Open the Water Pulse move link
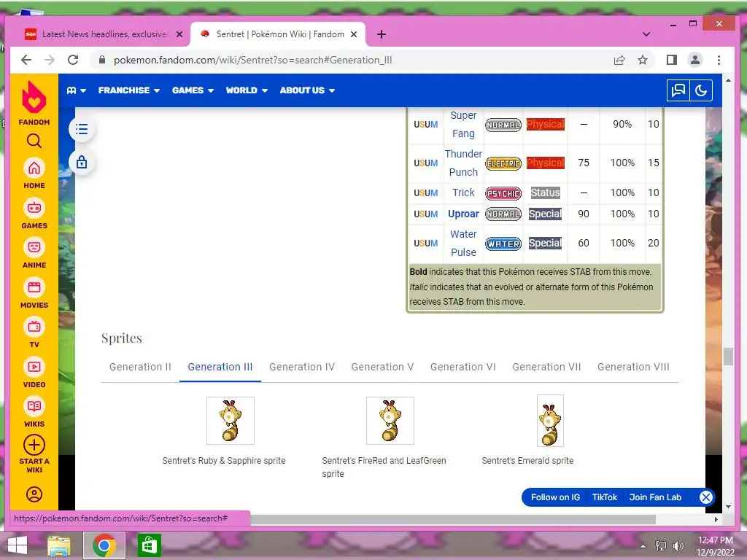The image size is (747, 560). point(463,243)
